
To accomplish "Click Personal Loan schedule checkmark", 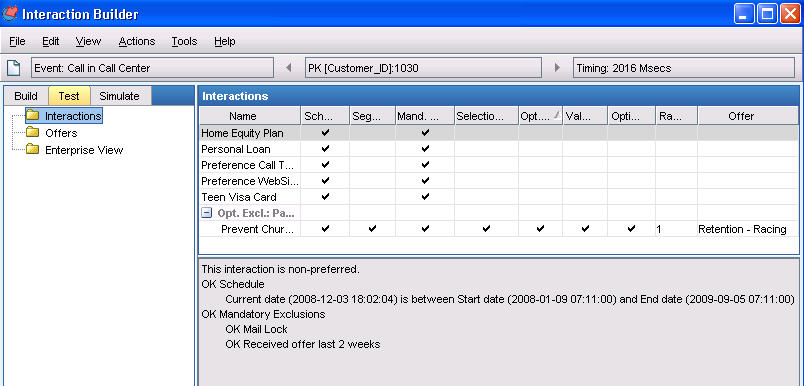I will (325, 149).
